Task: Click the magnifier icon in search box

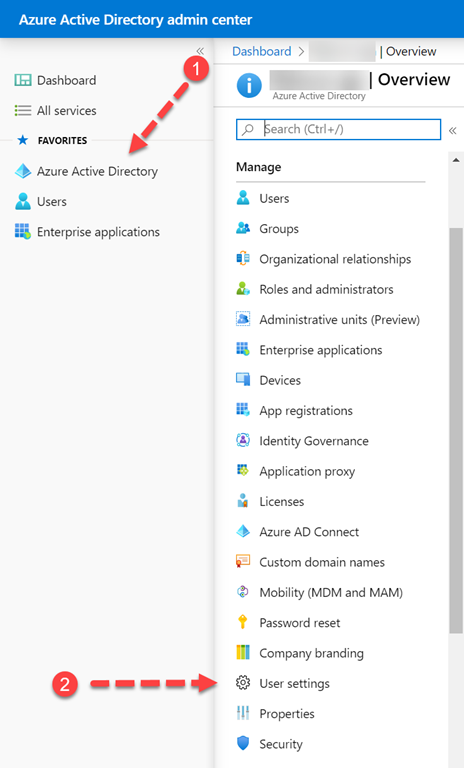Action: pos(248,129)
